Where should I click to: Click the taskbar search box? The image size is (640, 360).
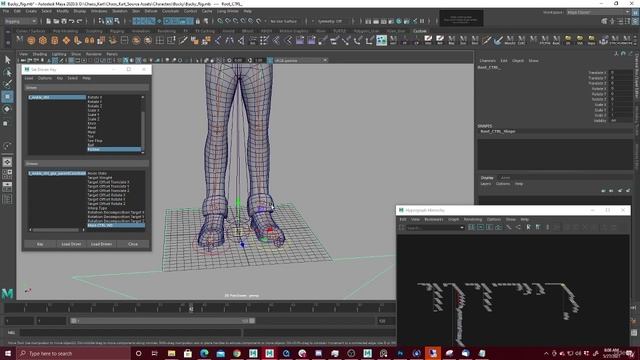coord(73,353)
